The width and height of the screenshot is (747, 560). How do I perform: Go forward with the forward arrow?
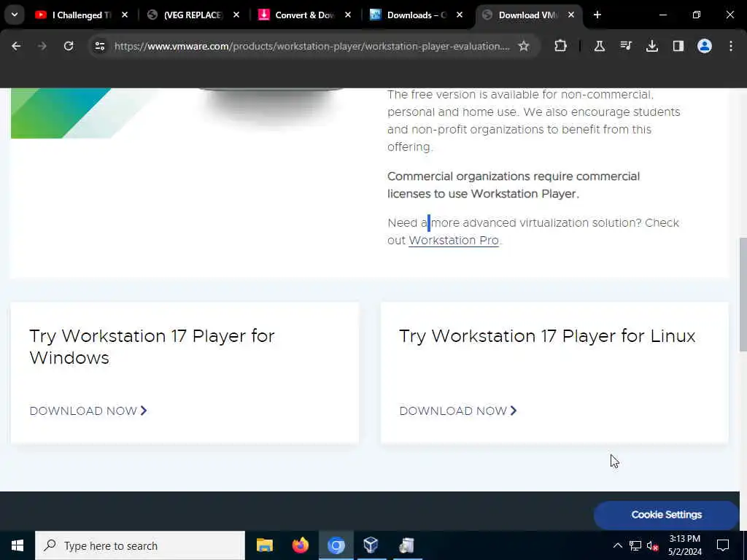point(42,46)
